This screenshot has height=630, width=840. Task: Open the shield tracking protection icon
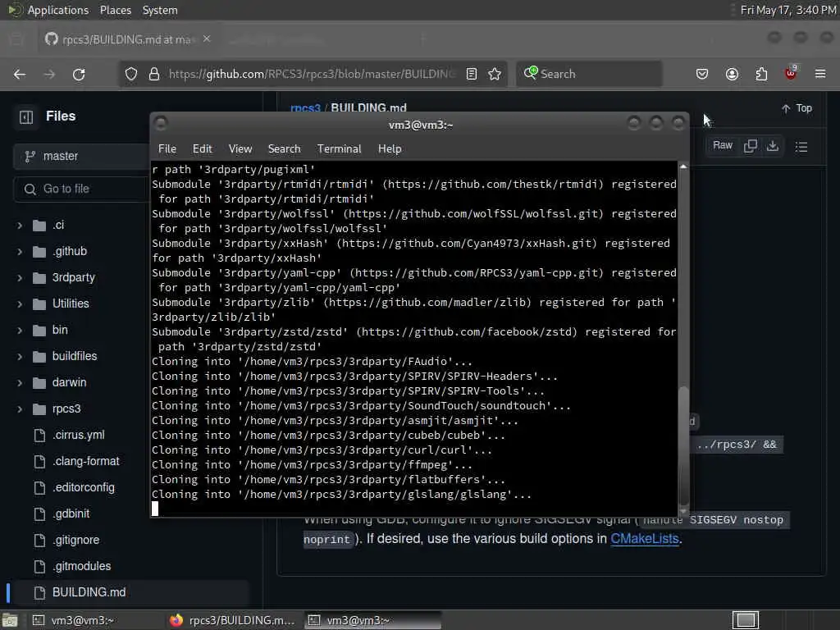(x=131, y=74)
